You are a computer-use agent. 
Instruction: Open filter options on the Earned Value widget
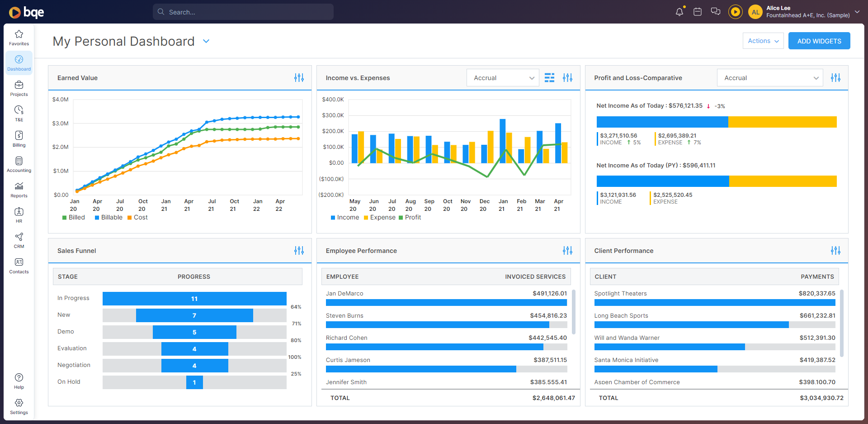click(x=299, y=77)
